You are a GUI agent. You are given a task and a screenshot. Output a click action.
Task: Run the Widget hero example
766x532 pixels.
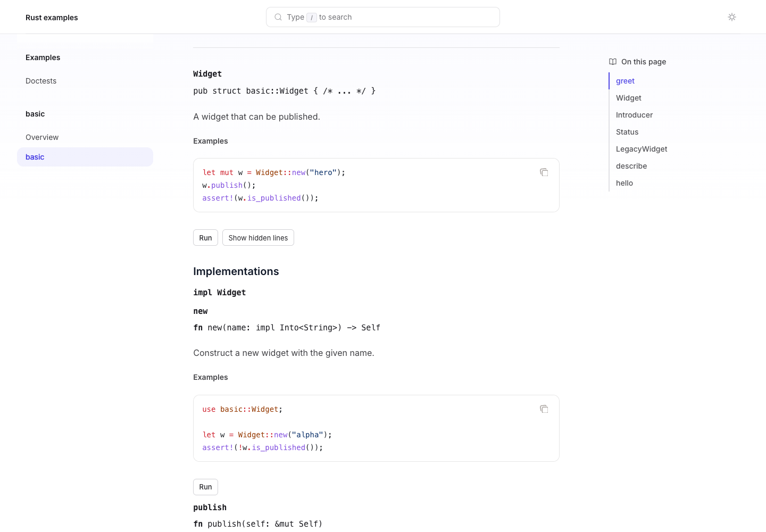point(205,238)
